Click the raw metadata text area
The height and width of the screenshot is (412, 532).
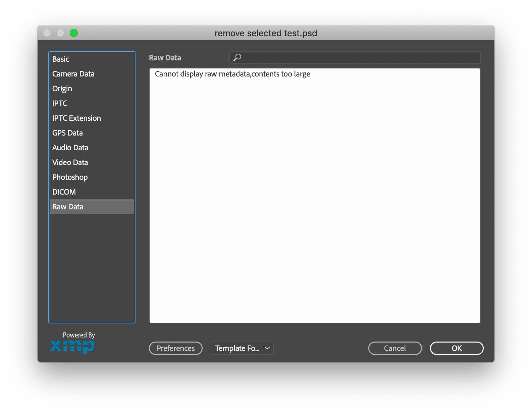(x=315, y=196)
